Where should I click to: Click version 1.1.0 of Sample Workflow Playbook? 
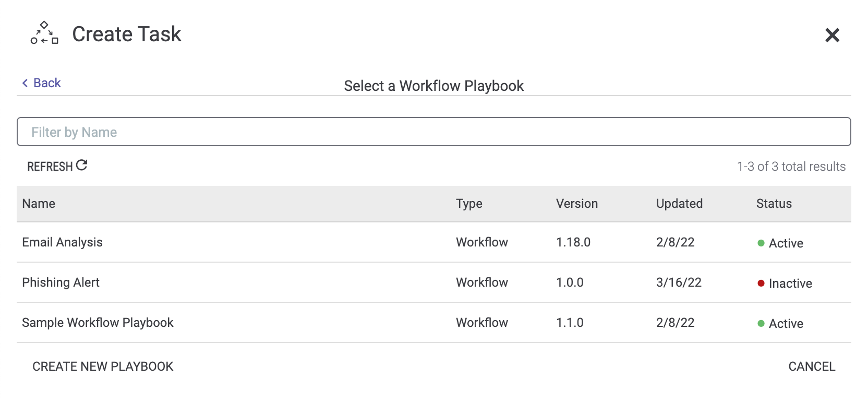click(x=570, y=323)
